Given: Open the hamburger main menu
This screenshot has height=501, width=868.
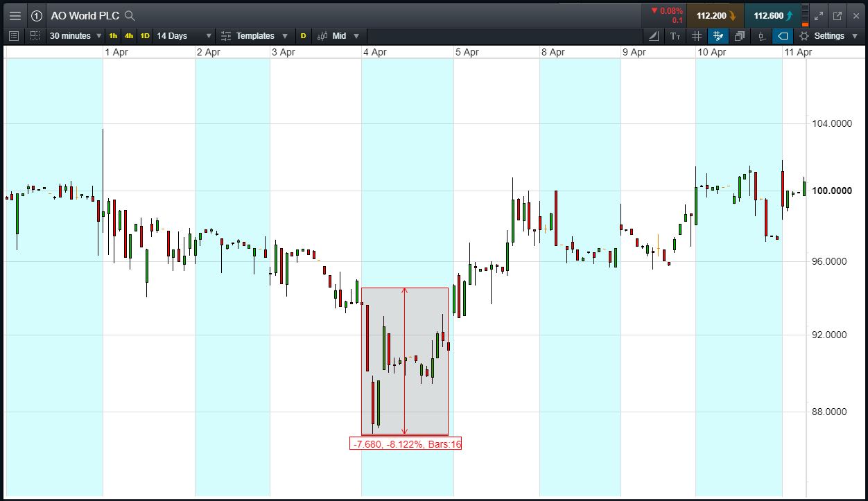Looking at the screenshot, I should [15, 16].
